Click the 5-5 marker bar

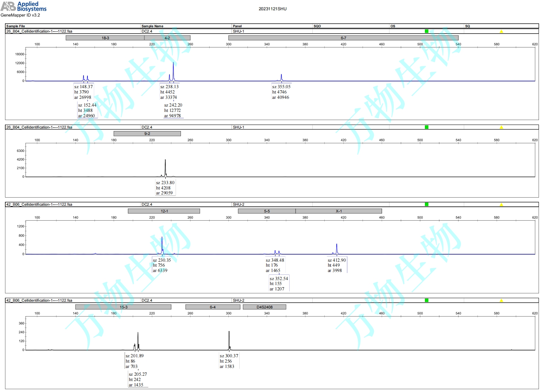(x=267, y=211)
